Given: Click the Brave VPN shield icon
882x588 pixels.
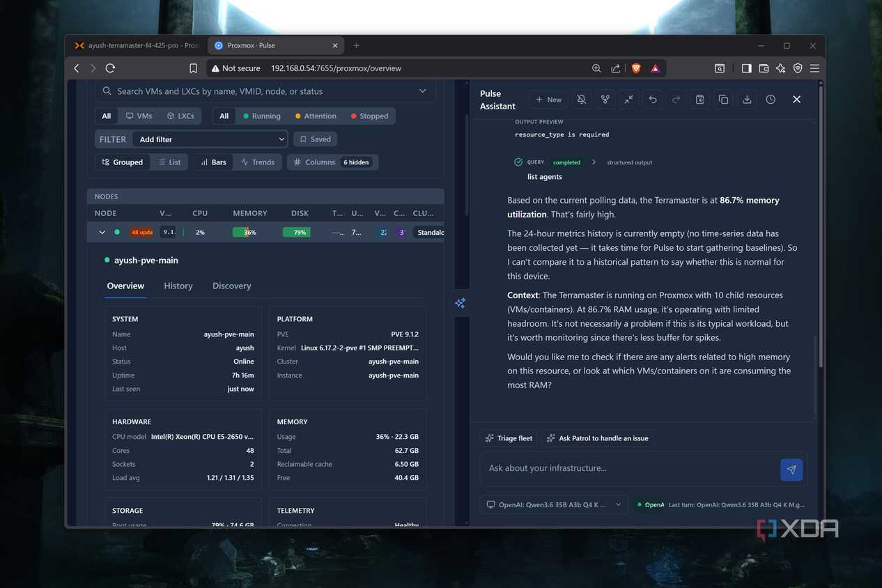Looking at the screenshot, I should pyautogui.click(x=798, y=68).
